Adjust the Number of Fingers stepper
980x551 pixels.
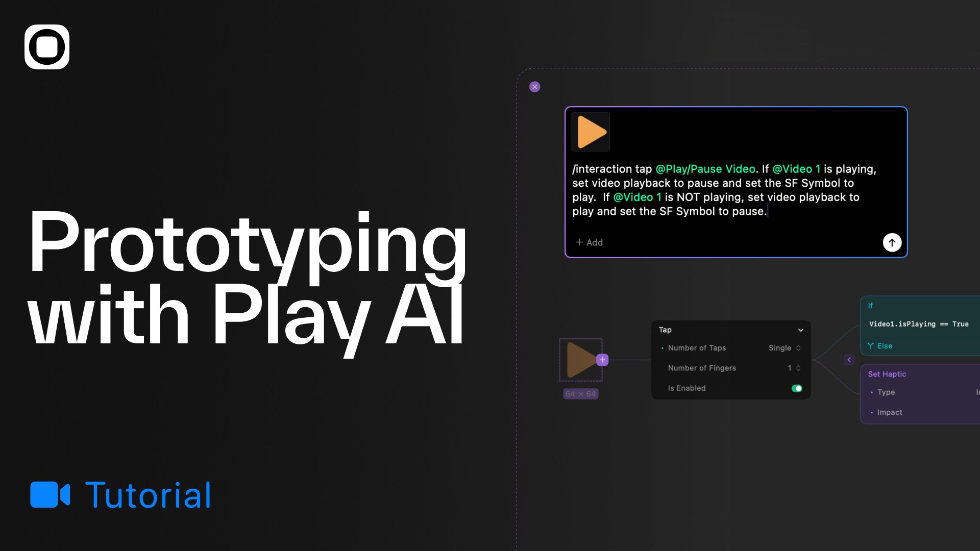click(798, 368)
